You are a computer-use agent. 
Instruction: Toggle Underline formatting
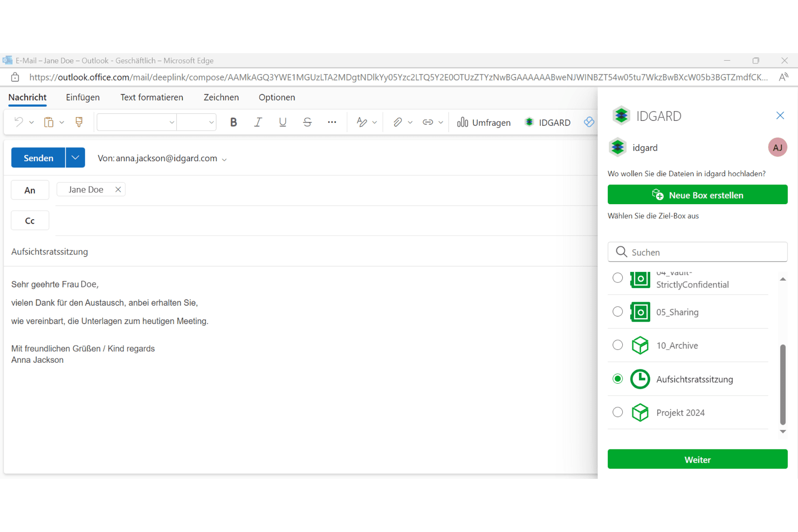[282, 122]
